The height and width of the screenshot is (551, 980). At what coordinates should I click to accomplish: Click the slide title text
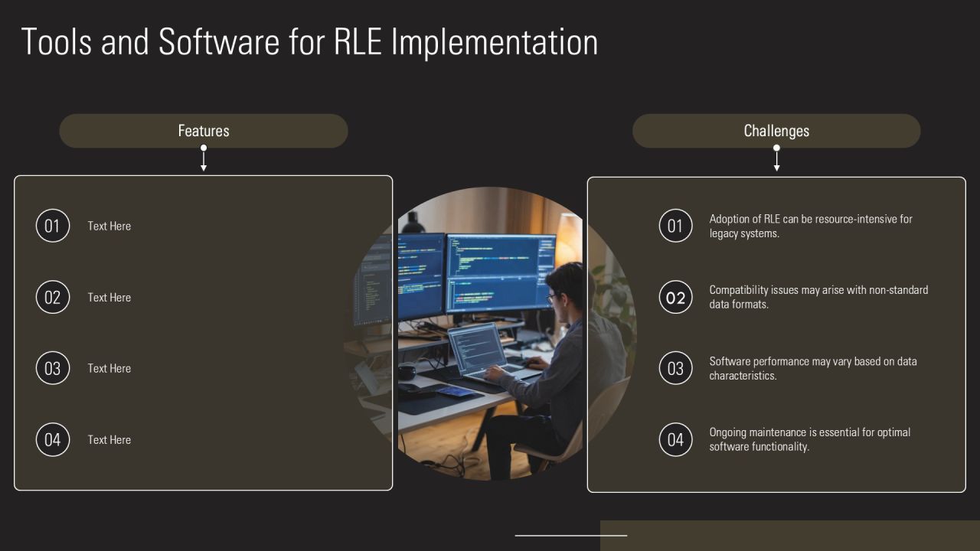[x=309, y=42]
